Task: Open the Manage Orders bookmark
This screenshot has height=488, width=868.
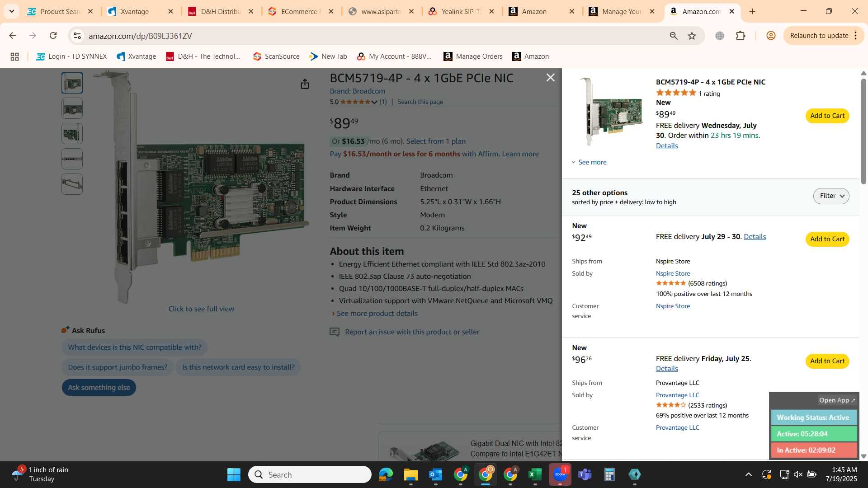Action: (473, 56)
